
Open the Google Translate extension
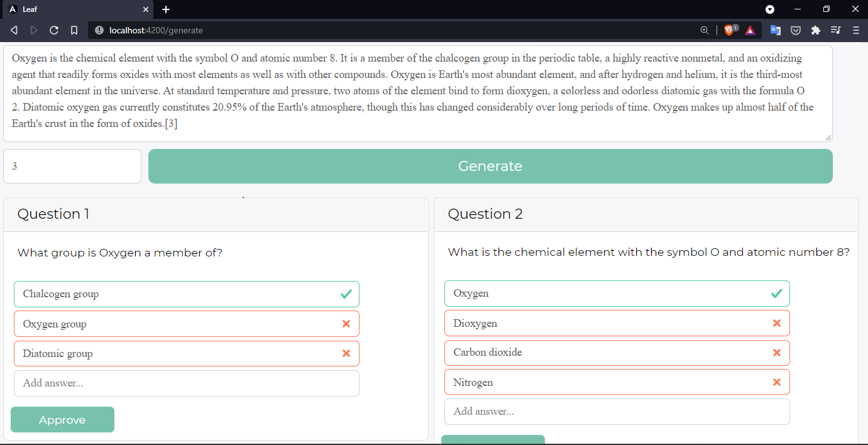click(x=776, y=30)
